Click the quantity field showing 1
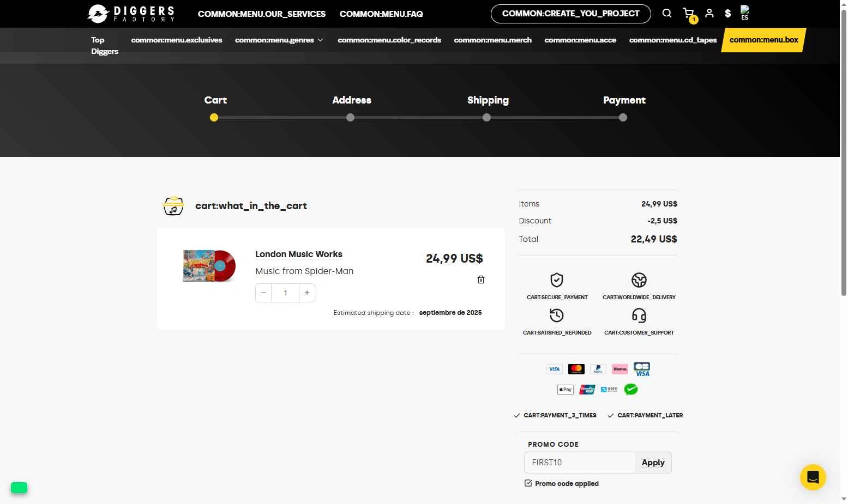This screenshot has height=504, width=848. point(285,293)
